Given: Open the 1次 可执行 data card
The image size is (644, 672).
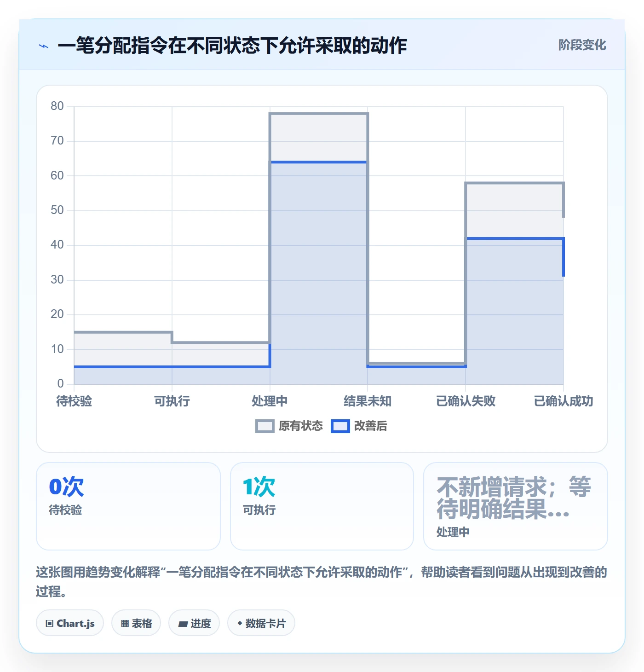Looking at the screenshot, I should (322, 506).
